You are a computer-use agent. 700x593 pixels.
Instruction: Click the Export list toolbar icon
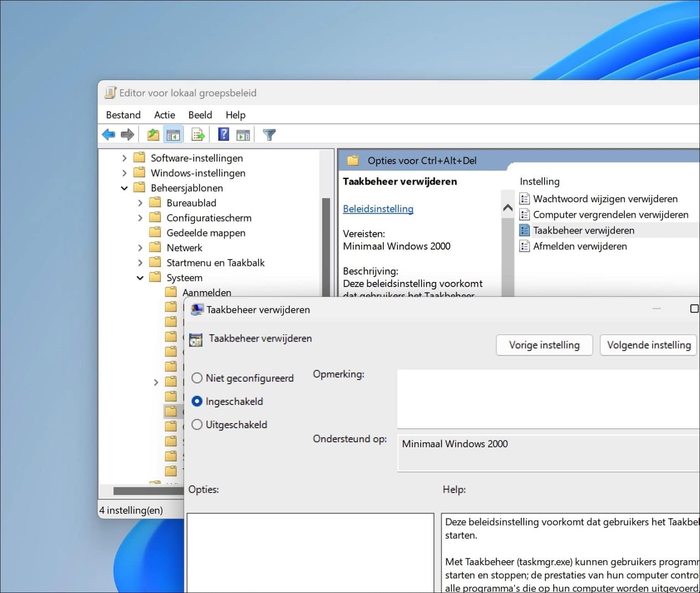[x=197, y=134]
